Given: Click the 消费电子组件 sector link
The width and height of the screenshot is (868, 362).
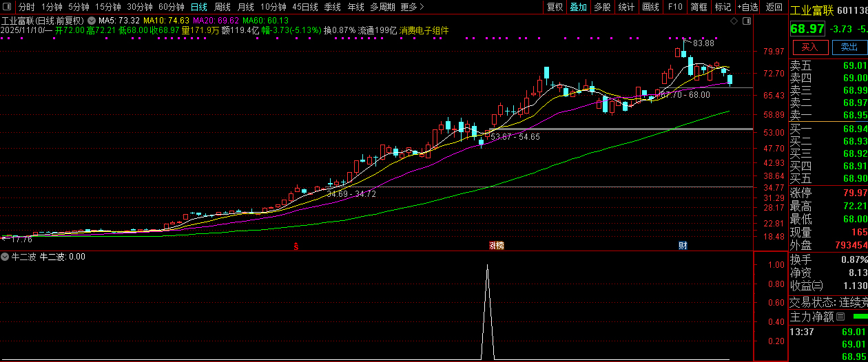Looking at the screenshot, I should [x=424, y=30].
